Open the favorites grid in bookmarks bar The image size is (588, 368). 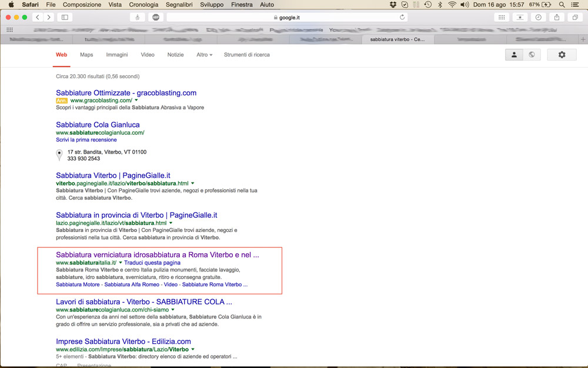tap(10, 29)
